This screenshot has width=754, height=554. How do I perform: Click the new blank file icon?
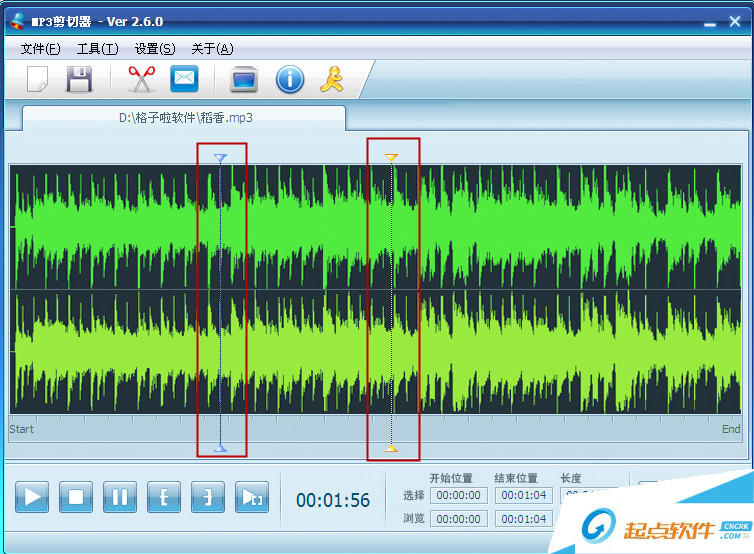pyautogui.click(x=38, y=79)
